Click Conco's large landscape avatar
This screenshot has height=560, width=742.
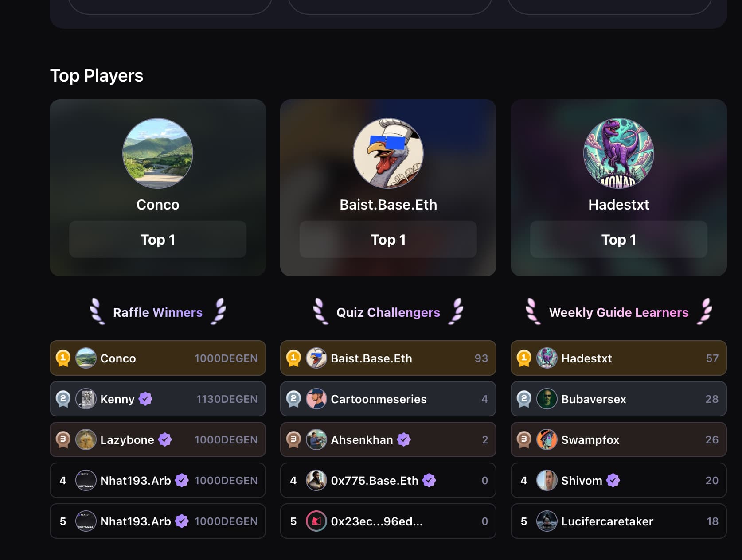(x=158, y=153)
